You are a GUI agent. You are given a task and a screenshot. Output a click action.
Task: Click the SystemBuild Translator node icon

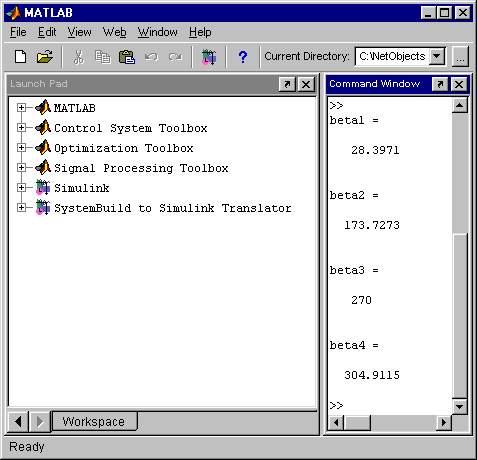[43, 208]
